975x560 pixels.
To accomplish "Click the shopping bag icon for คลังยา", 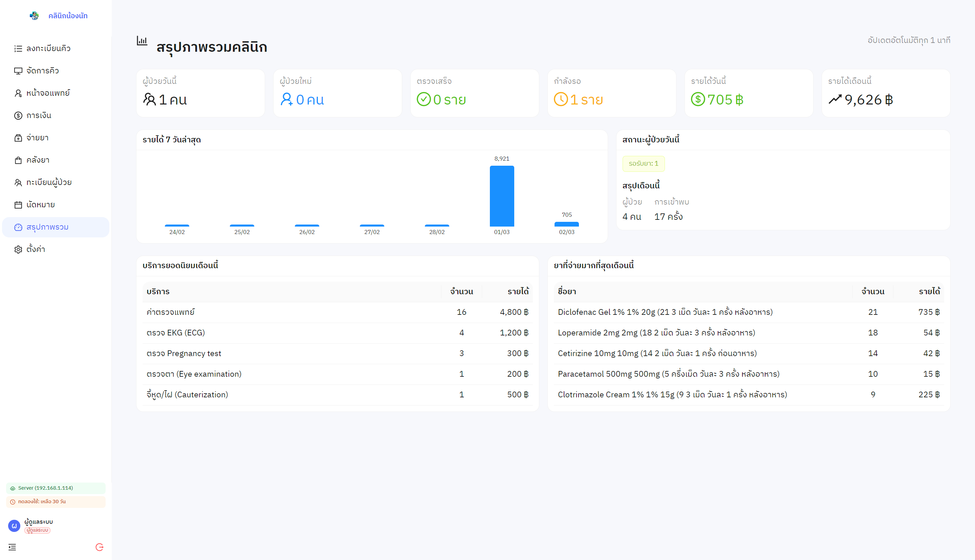I will click(x=18, y=160).
